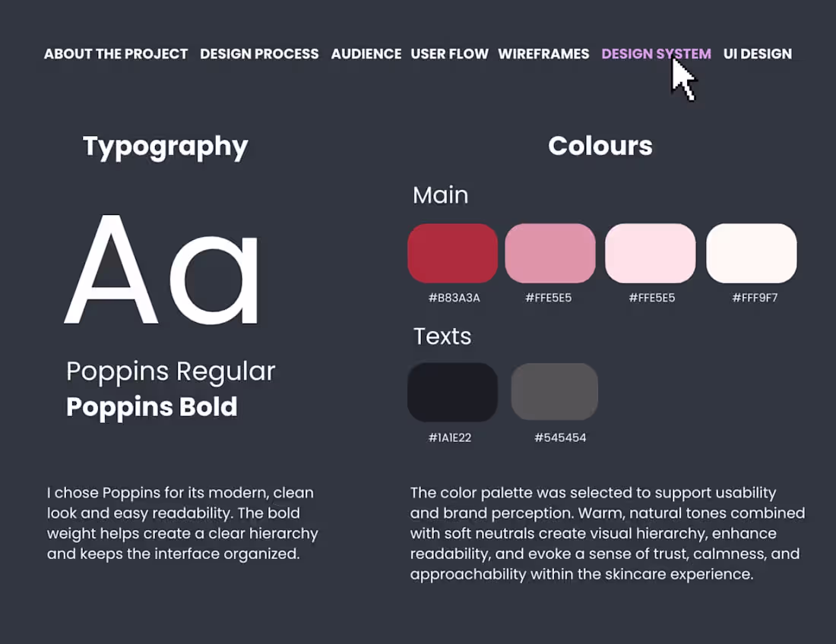Click the Texts swatch group label
This screenshot has width=836, height=644.
coord(442,336)
